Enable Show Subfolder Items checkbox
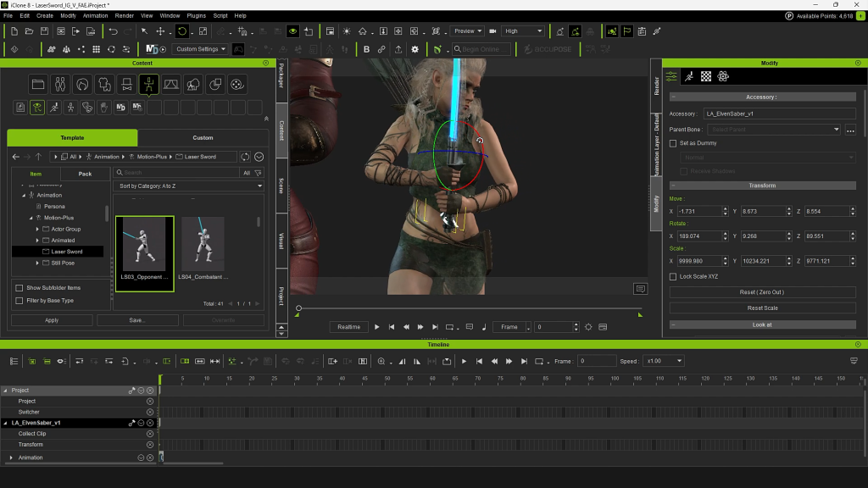This screenshot has width=868, height=488. click(x=19, y=288)
